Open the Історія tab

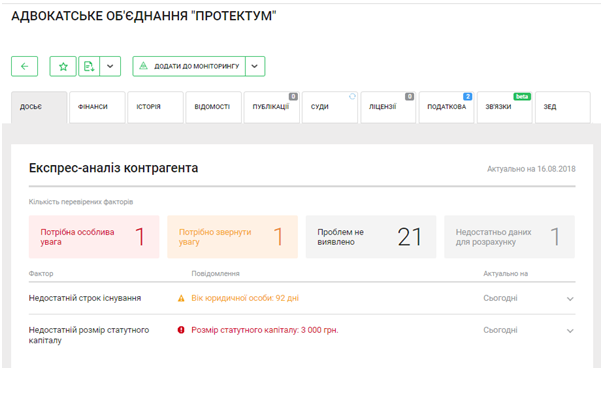click(155, 107)
